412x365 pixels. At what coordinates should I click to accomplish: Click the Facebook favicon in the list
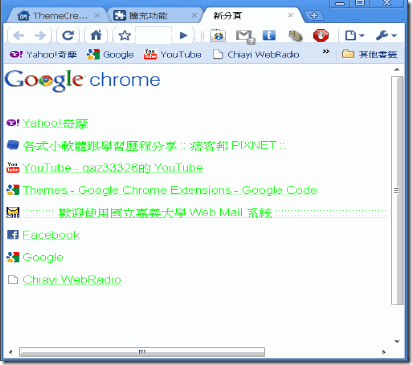pos(13,235)
